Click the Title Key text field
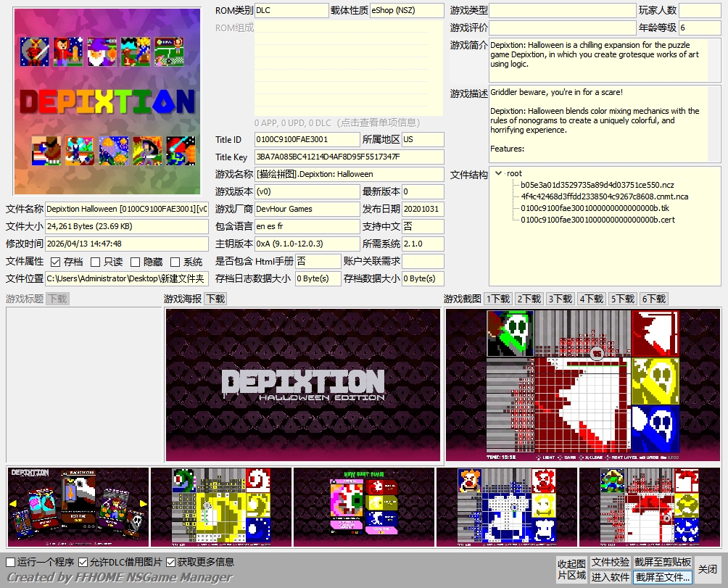Screen dimensions: 728x588 click(x=349, y=157)
